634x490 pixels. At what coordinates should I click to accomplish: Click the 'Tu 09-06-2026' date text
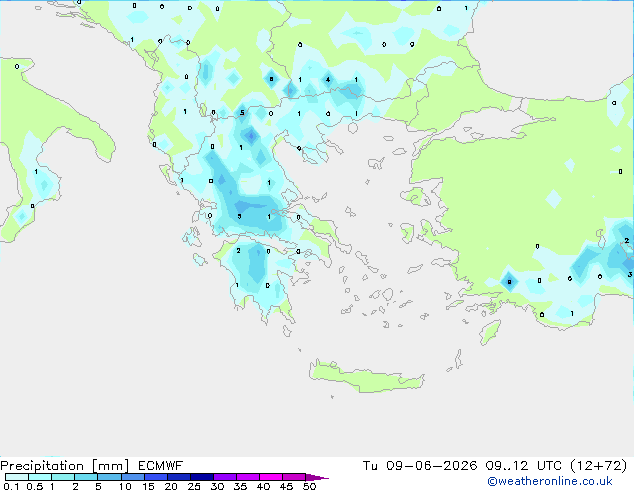(420, 466)
